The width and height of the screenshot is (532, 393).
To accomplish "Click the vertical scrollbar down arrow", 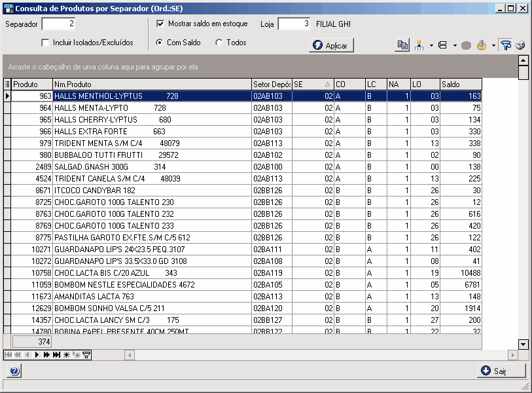I will pyautogui.click(x=523, y=345).
